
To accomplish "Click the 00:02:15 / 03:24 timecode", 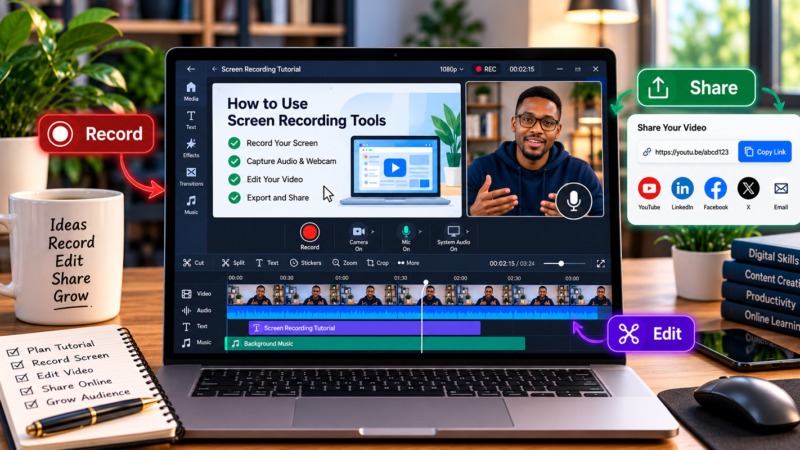I will [512, 263].
